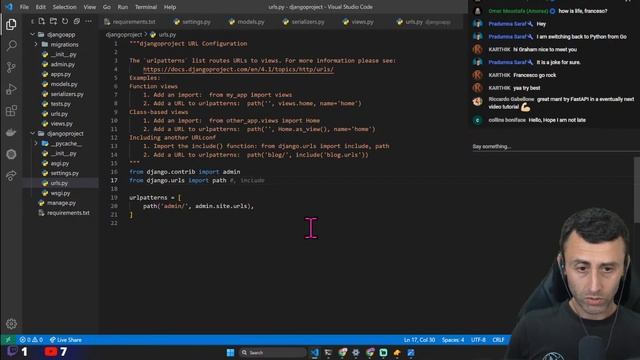640x360 pixels.
Task: Click UTF-8 encoding in status bar
Action: click(x=478, y=340)
